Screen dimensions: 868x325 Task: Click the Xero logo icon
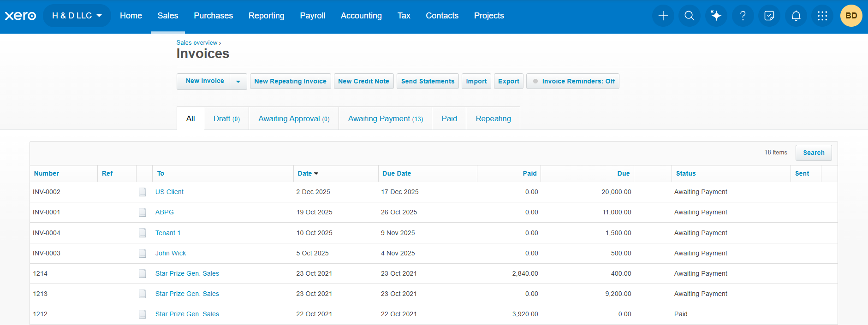coord(20,16)
